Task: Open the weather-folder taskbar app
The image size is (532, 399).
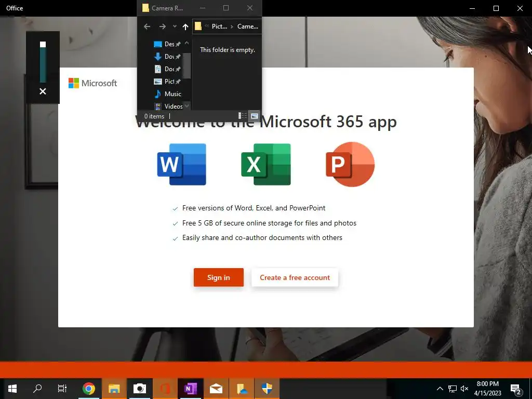Action: [241, 389]
